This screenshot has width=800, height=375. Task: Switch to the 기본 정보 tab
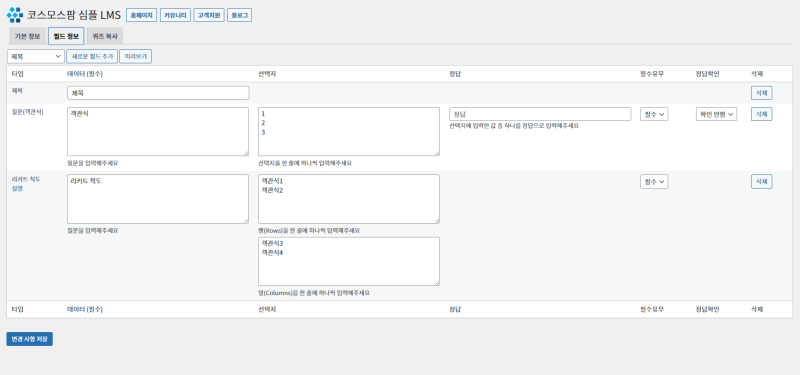pos(28,36)
